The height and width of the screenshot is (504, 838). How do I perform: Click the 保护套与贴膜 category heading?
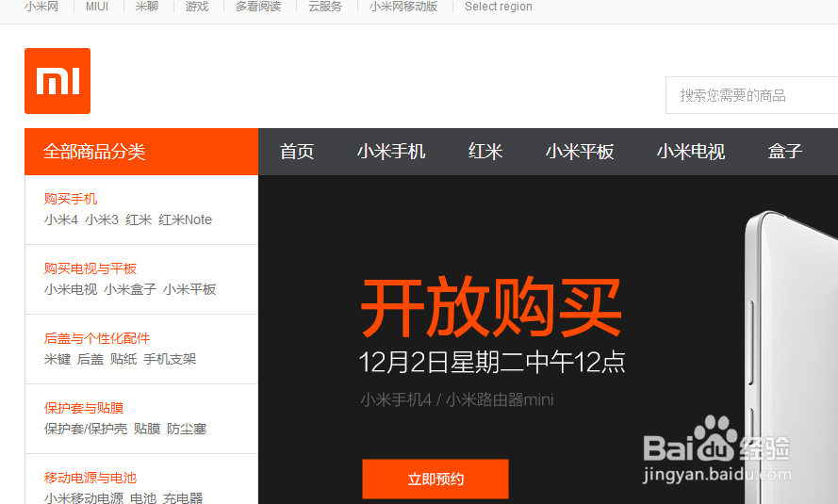(84, 408)
